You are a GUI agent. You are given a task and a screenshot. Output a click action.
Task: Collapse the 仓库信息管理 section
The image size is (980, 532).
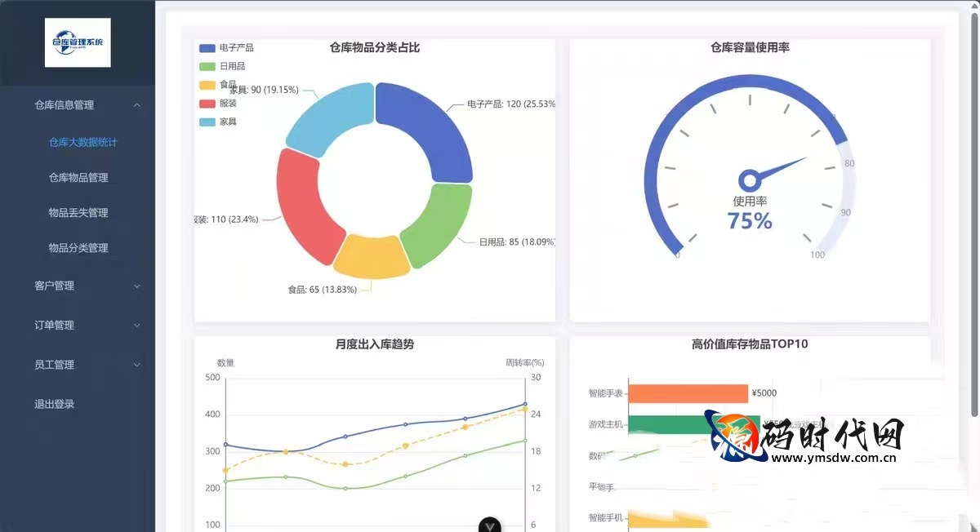click(78, 105)
